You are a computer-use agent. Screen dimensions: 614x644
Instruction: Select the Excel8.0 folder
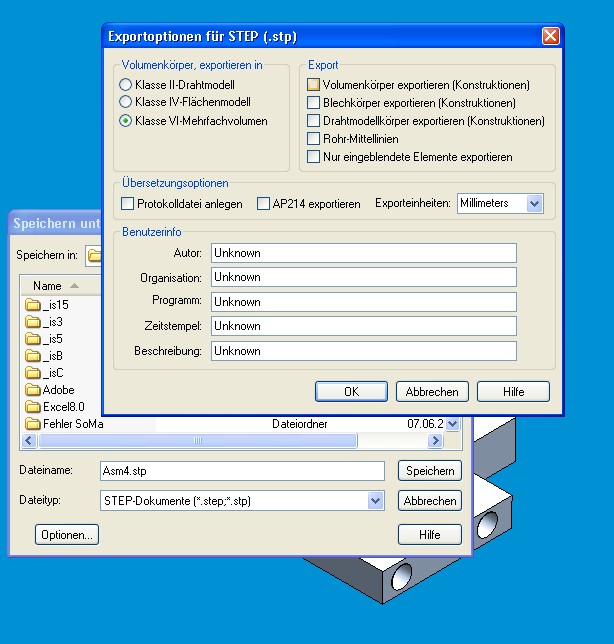point(55,407)
